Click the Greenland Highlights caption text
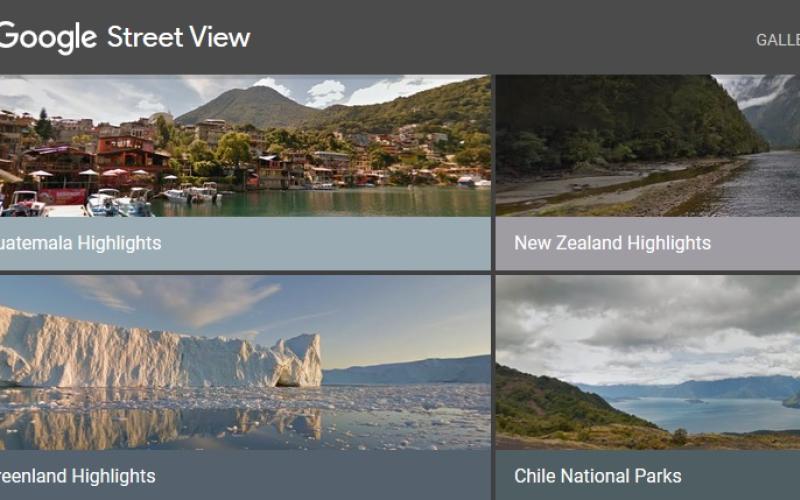 point(78,476)
